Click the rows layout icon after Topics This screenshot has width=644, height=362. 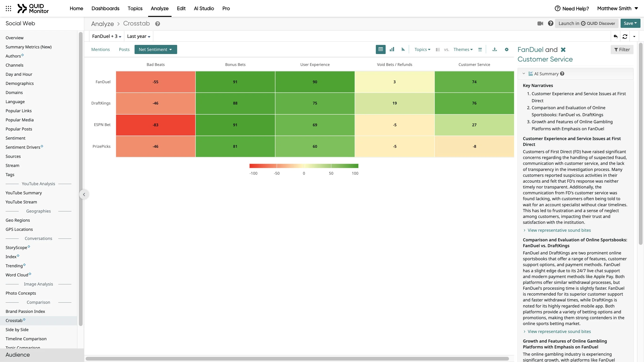click(x=438, y=50)
